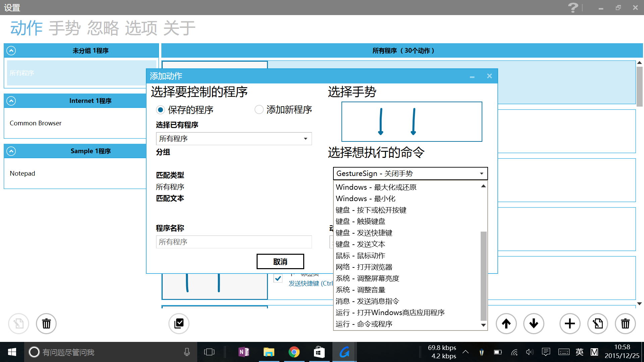Click the two-line gesture thumbnail in dialog
The height and width of the screenshot is (362, 644).
point(412,122)
